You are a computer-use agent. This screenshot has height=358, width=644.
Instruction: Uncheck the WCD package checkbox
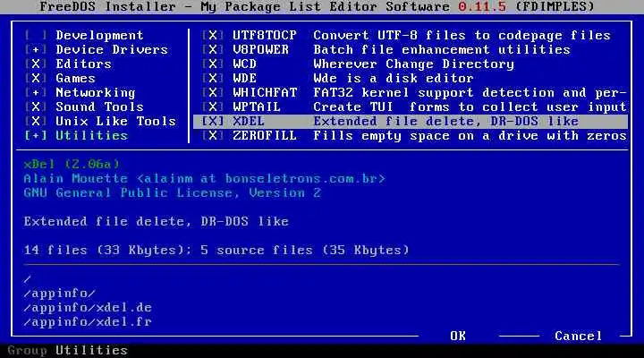213,64
